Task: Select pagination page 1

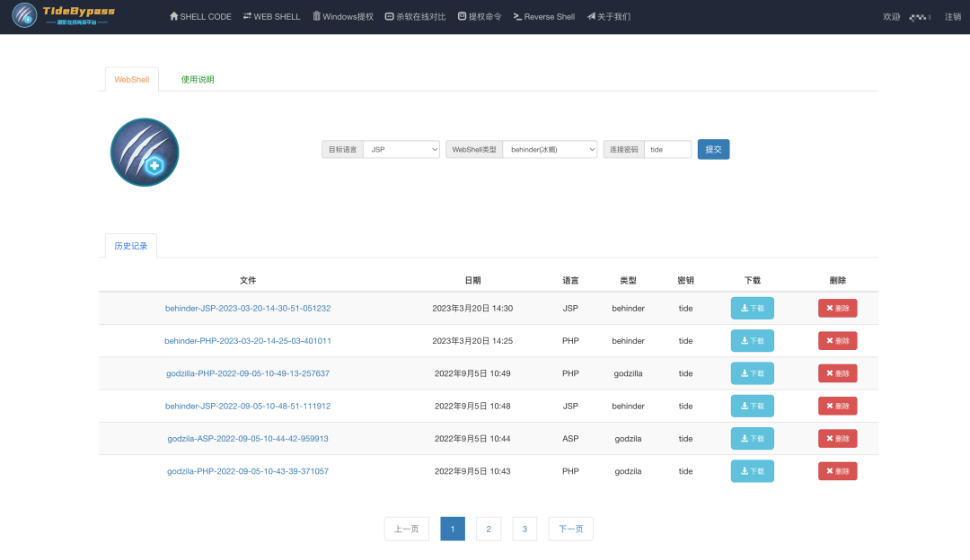Action: coord(453,529)
